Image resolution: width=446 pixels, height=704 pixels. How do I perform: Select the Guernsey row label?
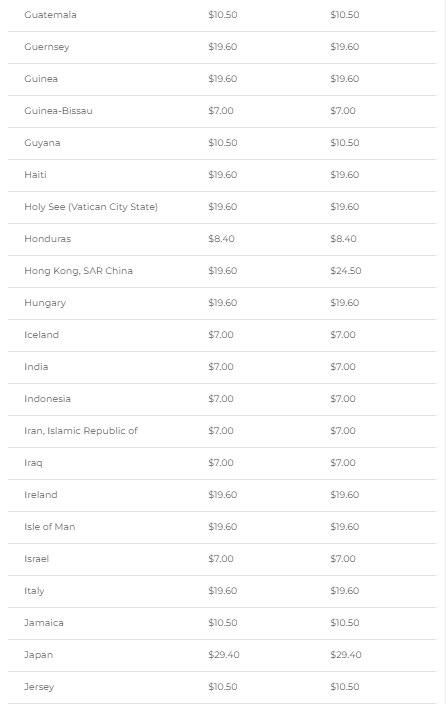click(x=47, y=47)
